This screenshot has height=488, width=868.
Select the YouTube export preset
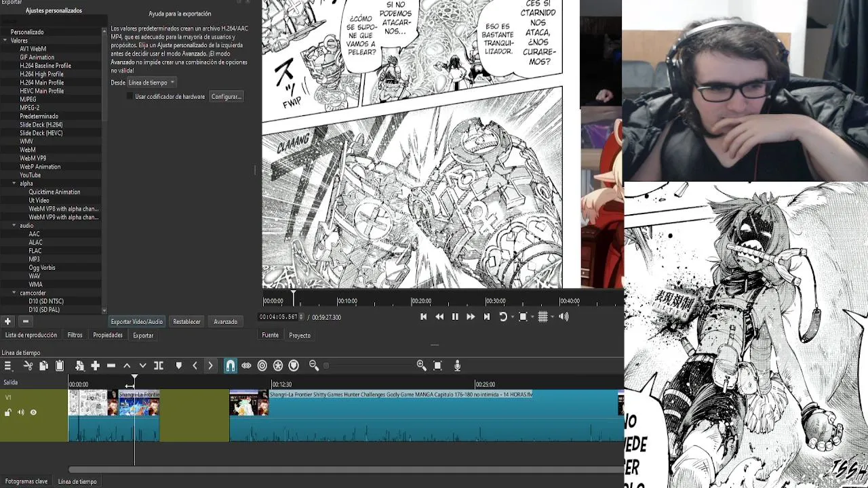point(31,175)
